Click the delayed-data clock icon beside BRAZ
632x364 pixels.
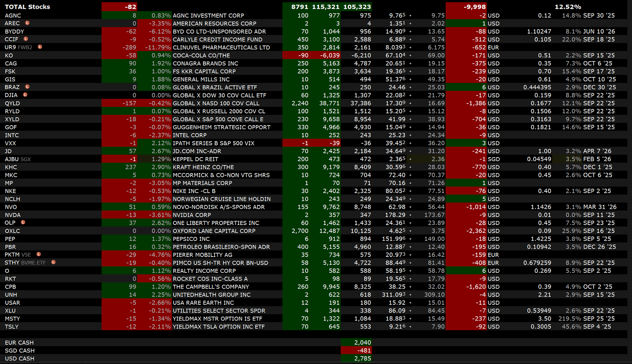click(x=27, y=87)
